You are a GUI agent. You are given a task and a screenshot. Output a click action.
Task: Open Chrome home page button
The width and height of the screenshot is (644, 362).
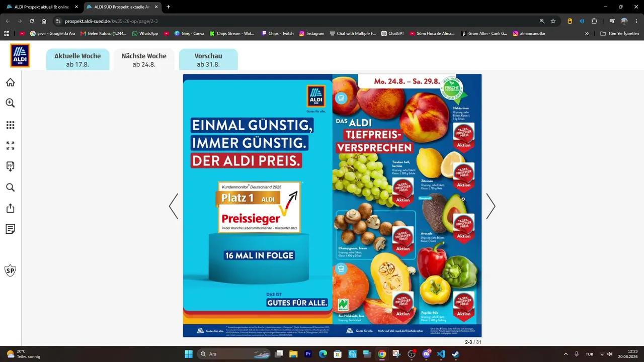(x=44, y=21)
